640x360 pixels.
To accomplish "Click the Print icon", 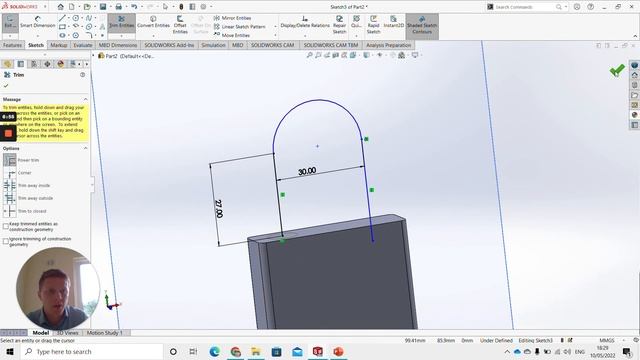I will tap(118, 7).
